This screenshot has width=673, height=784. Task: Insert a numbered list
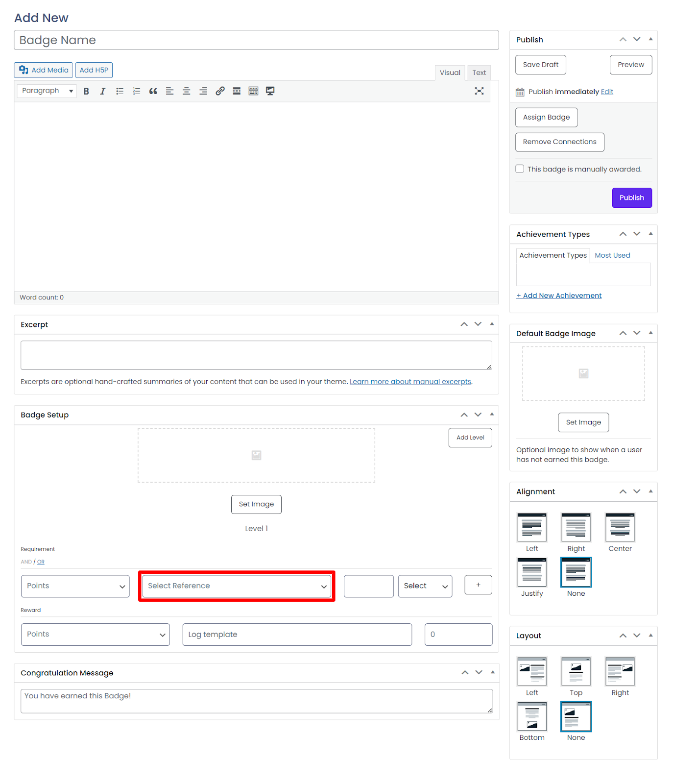(x=136, y=91)
